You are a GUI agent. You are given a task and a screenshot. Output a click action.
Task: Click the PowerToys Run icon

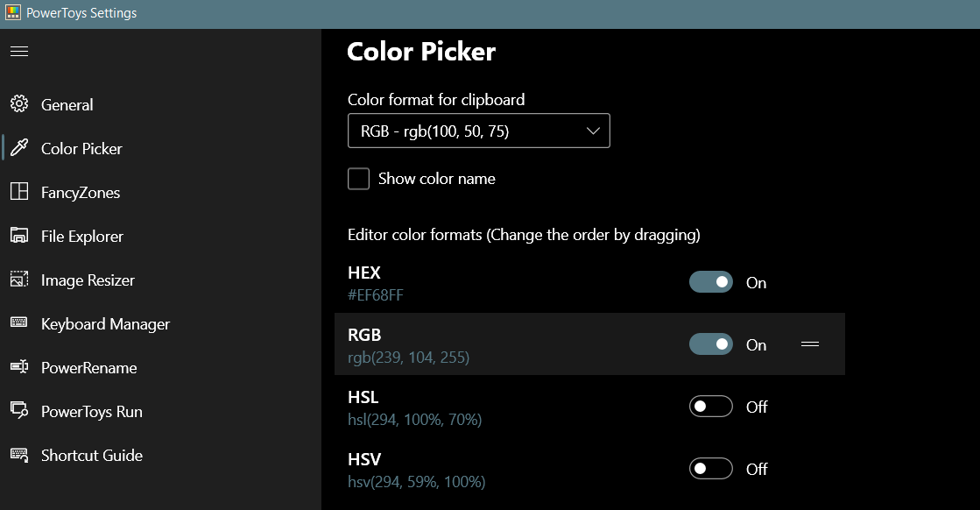[19, 411]
